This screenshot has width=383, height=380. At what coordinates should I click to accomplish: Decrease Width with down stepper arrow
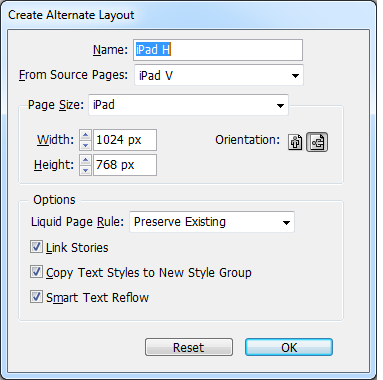(85, 145)
